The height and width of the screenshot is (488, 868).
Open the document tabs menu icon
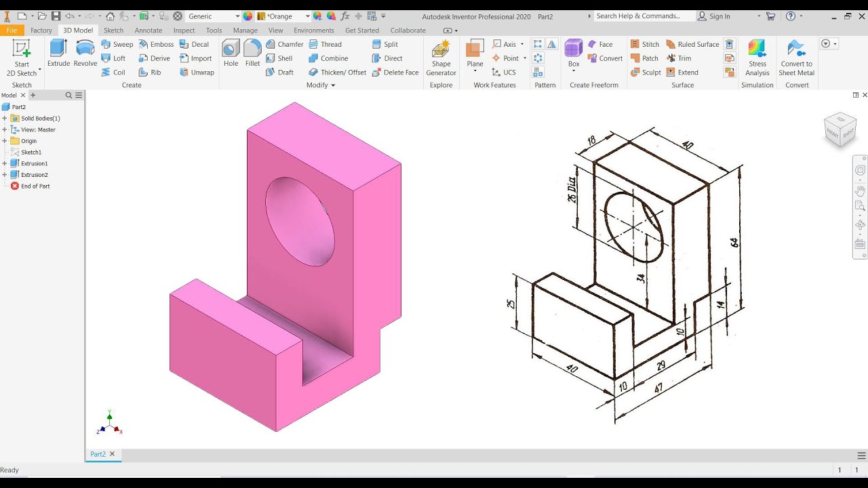click(861, 455)
